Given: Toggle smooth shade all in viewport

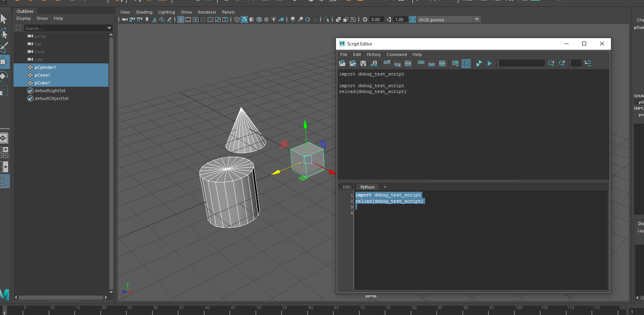Looking at the screenshot, I should click(x=244, y=19).
